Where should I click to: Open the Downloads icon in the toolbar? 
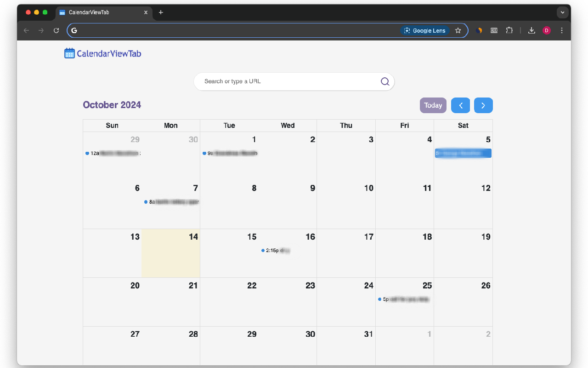pos(531,30)
